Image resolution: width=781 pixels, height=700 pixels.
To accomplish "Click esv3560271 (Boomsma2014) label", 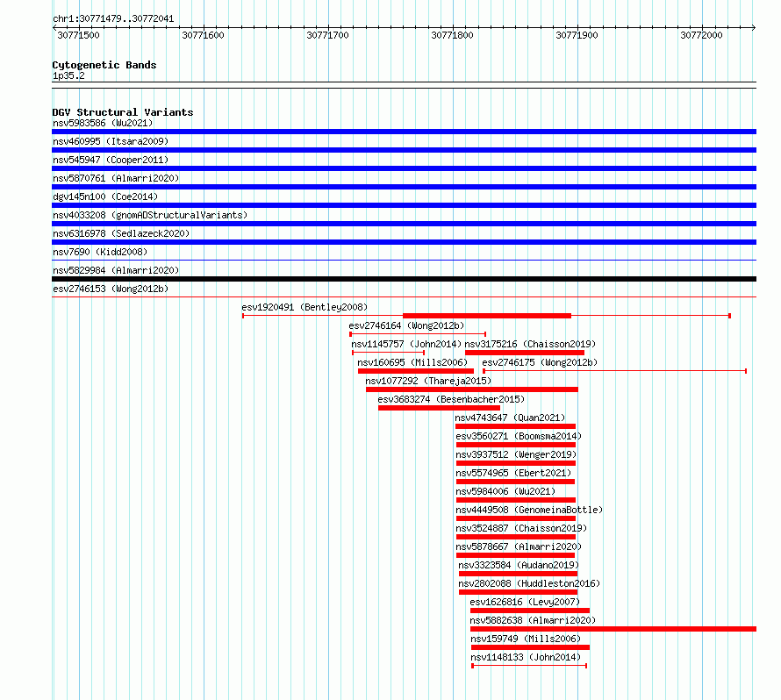I will [x=519, y=436].
